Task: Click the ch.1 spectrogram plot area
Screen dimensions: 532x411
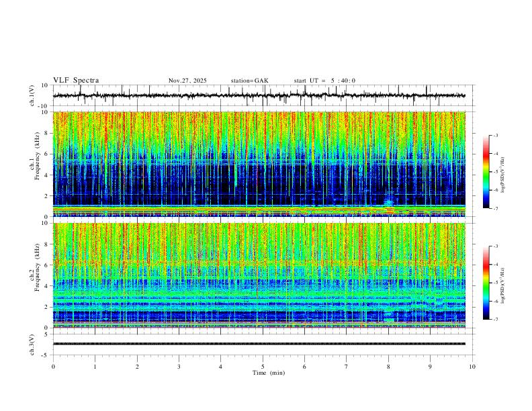Action: [x=259, y=164]
